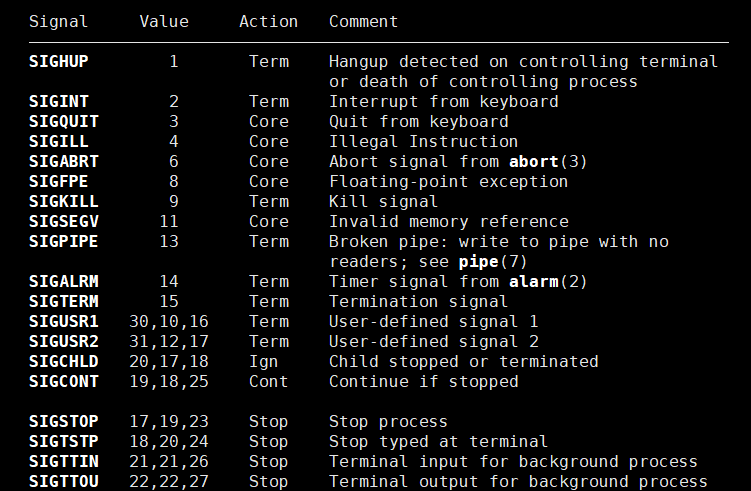Click the text "Illegal Instruction"
The width and height of the screenshot is (751, 491).
(423, 142)
